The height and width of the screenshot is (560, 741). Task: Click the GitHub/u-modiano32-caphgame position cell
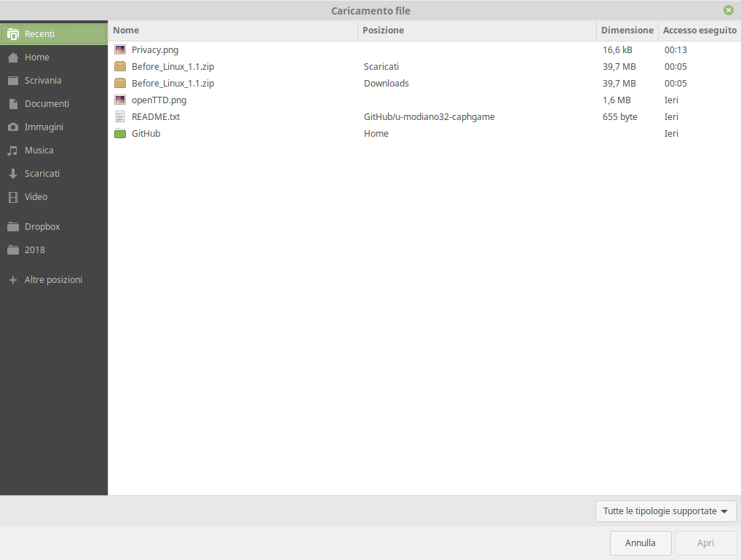(x=429, y=116)
